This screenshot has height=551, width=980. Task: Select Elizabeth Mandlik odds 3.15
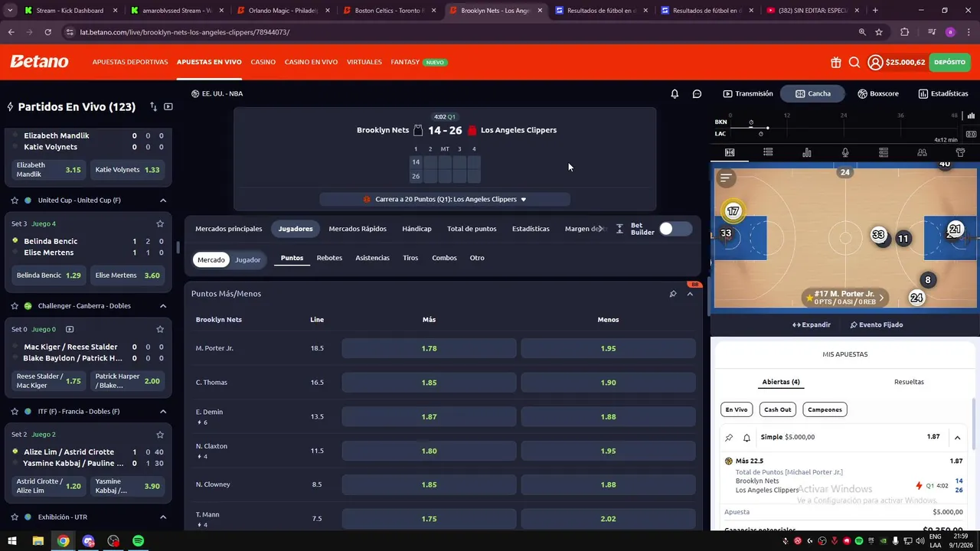point(50,170)
